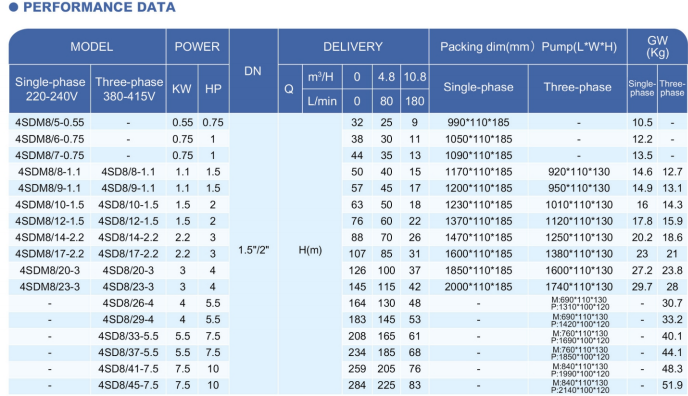Click the PERFORMANCE DATA heading
Viewport: 688px width, 396px height.
(x=99, y=7)
